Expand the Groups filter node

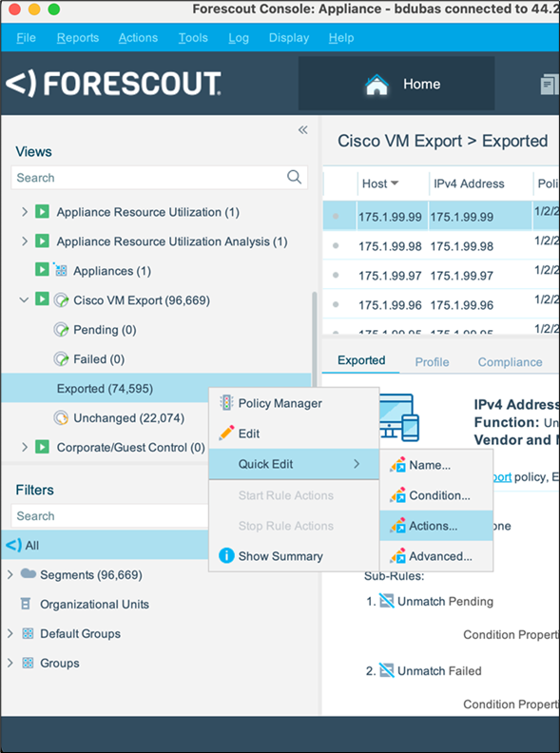pos(10,663)
